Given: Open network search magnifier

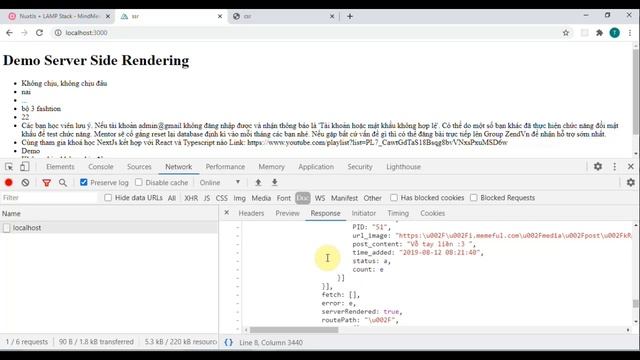Looking at the screenshot, I should [x=62, y=182].
